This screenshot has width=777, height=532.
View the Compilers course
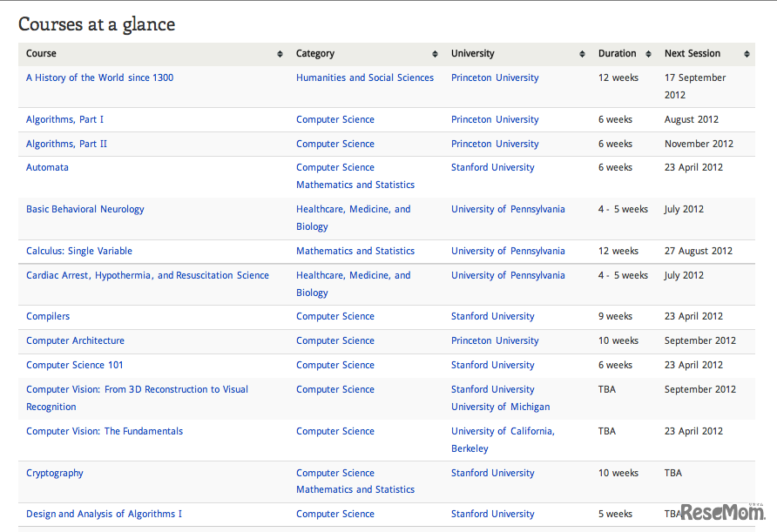point(48,316)
